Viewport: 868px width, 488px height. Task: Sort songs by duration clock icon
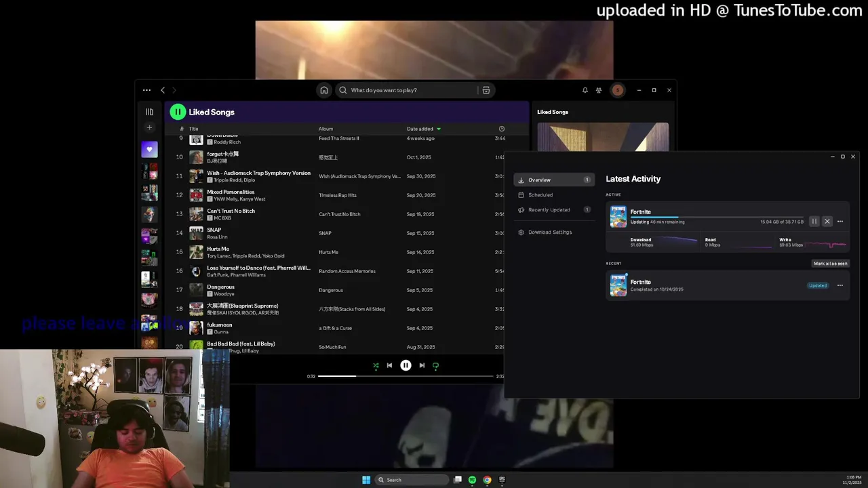pos(502,129)
